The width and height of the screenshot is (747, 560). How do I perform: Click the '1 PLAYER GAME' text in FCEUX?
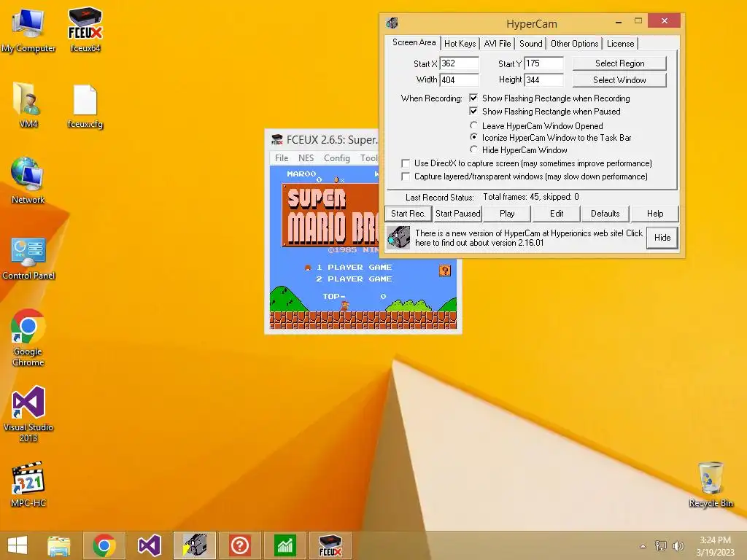pyautogui.click(x=354, y=267)
